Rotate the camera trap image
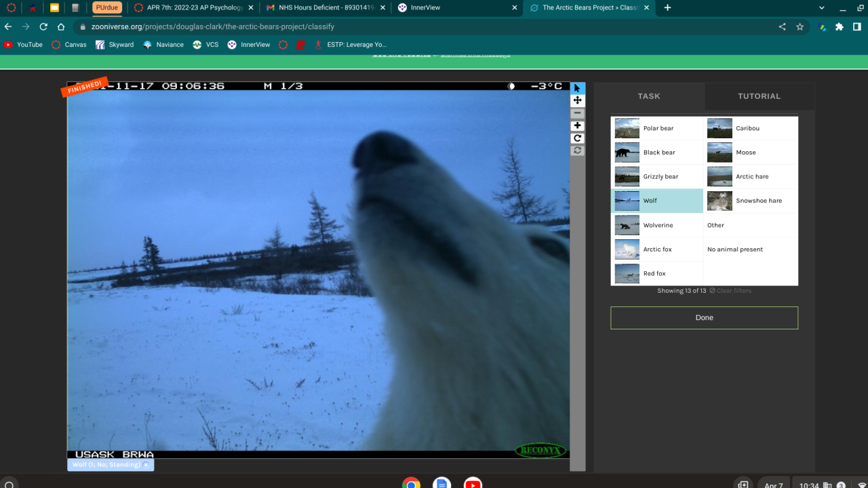 click(578, 138)
